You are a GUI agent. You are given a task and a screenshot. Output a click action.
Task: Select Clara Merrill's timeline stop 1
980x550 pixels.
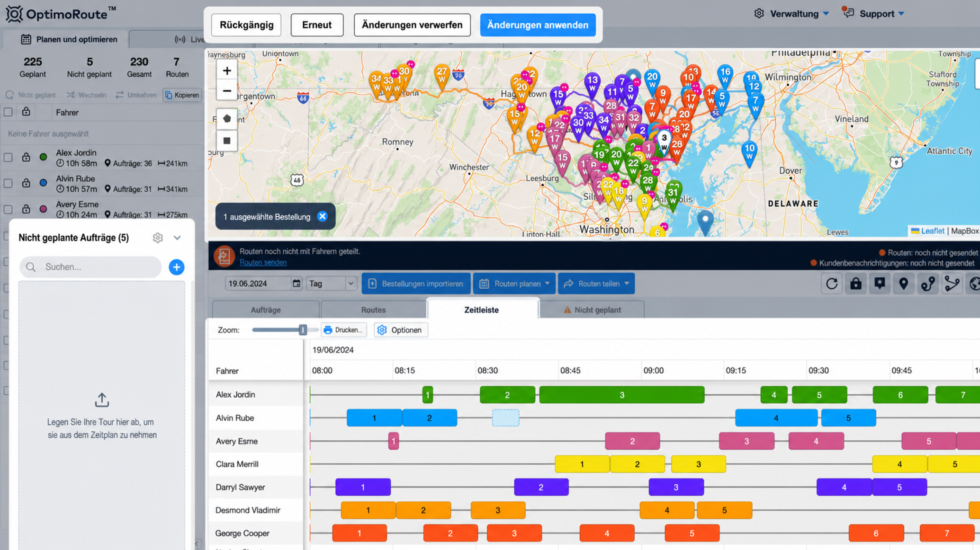pyautogui.click(x=582, y=464)
